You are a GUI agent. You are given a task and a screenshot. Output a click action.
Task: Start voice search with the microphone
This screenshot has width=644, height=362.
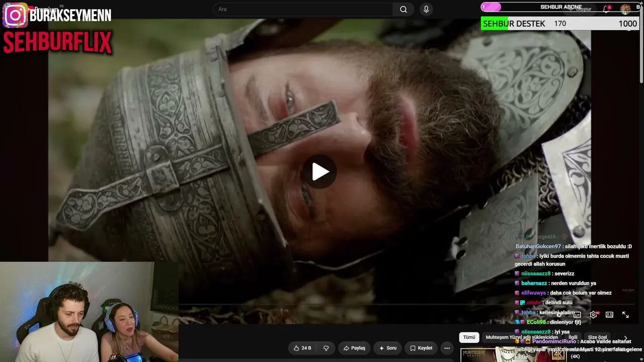click(x=426, y=9)
